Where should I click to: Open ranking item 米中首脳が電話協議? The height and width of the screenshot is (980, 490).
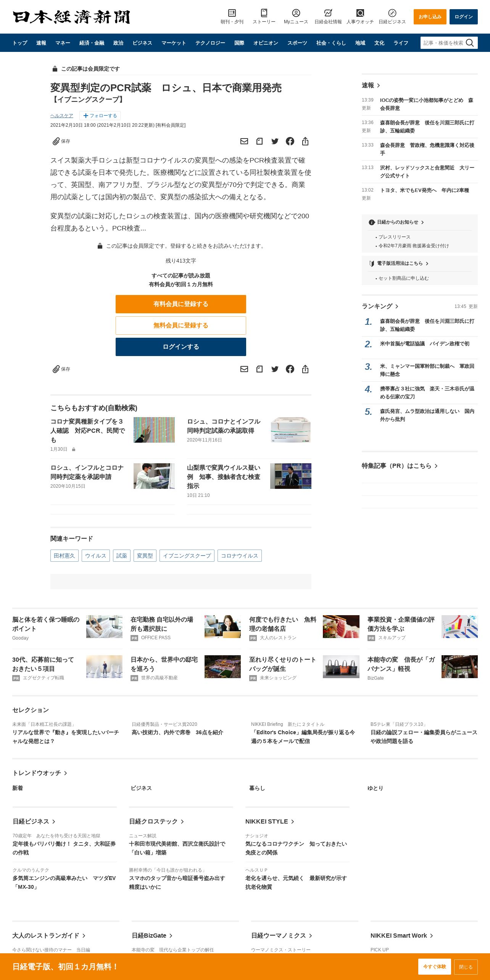click(x=425, y=344)
